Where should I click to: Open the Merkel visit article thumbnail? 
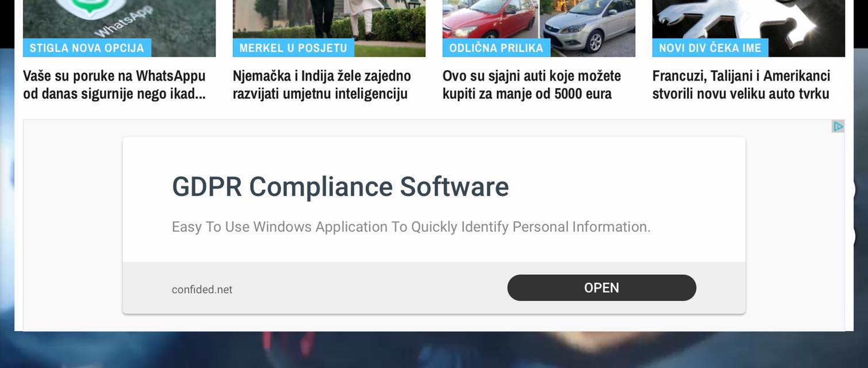[x=329, y=28]
